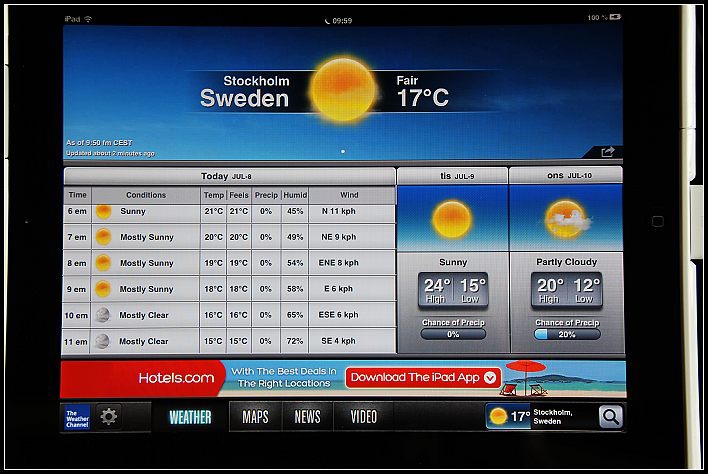Tap the Feels column header
708x474 pixels.
(x=238, y=195)
